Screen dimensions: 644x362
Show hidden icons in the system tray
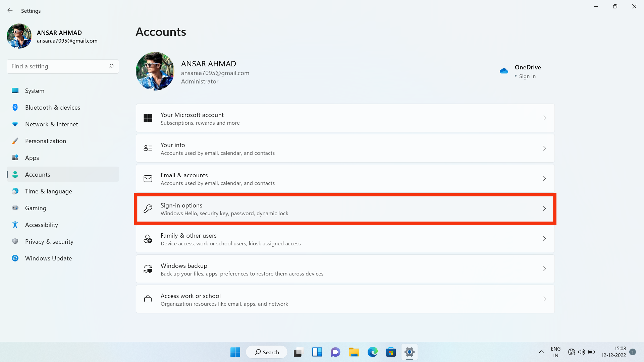(541, 352)
